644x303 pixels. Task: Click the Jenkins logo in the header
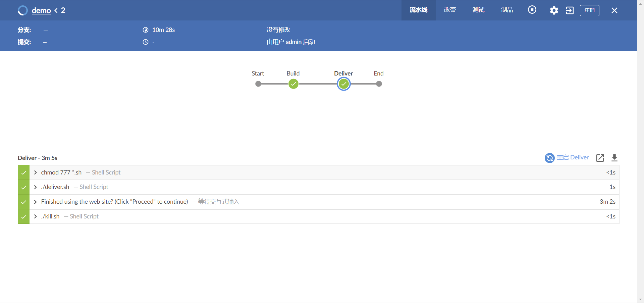pyautogui.click(x=22, y=10)
